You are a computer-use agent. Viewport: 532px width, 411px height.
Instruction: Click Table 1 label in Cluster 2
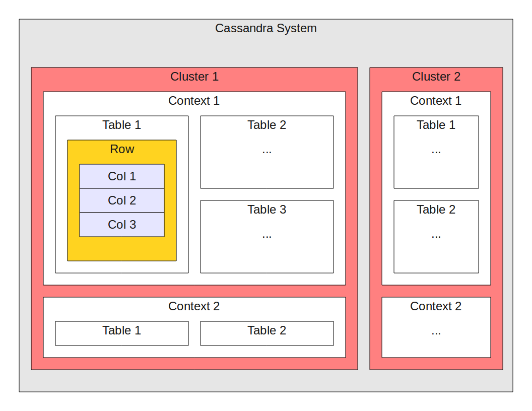pos(436,125)
